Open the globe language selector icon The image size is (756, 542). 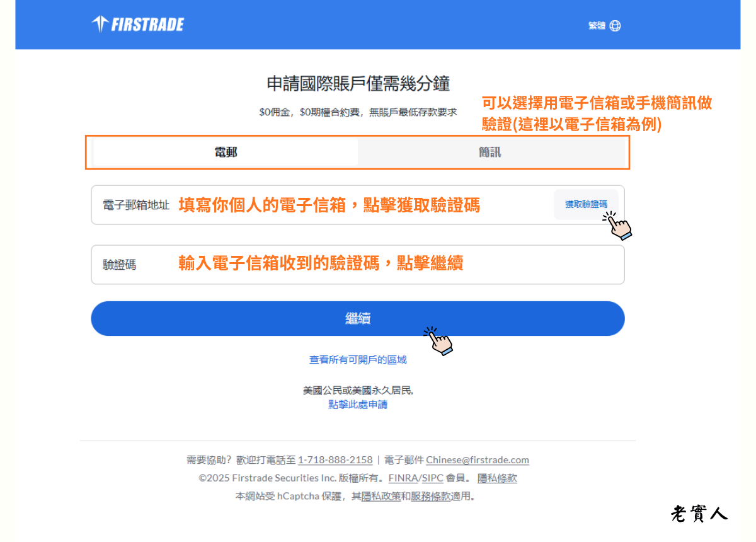pyautogui.click(x=615, y=25)
